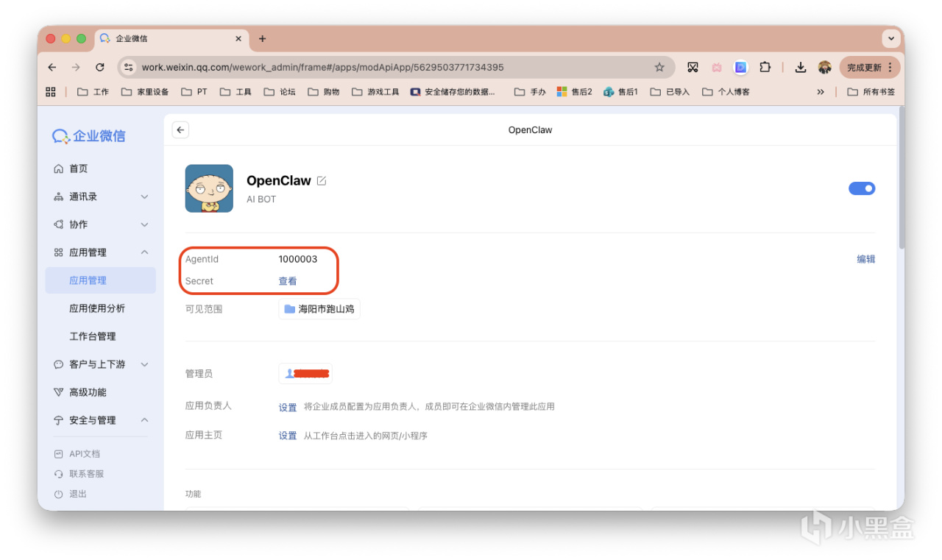Open the 所有书签 folder
Screen dimensions: 942x560
coord(871,92)
